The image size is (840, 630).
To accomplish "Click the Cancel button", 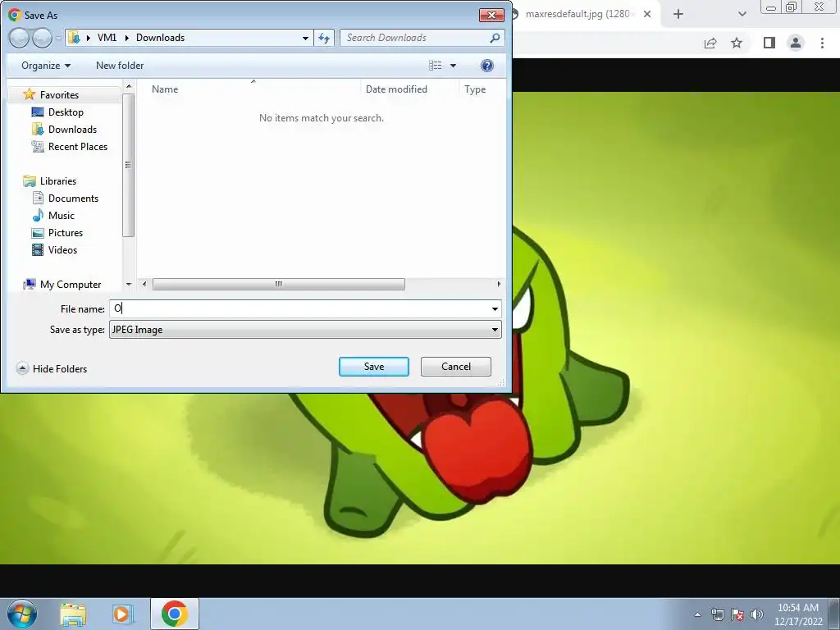I will [x=456, y=367].
